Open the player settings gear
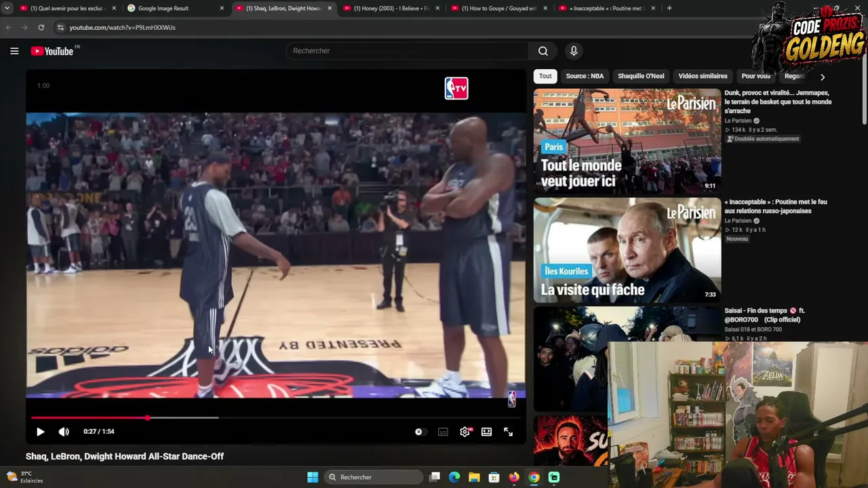Viewport: 868px width, 488px height. (465, 432)
